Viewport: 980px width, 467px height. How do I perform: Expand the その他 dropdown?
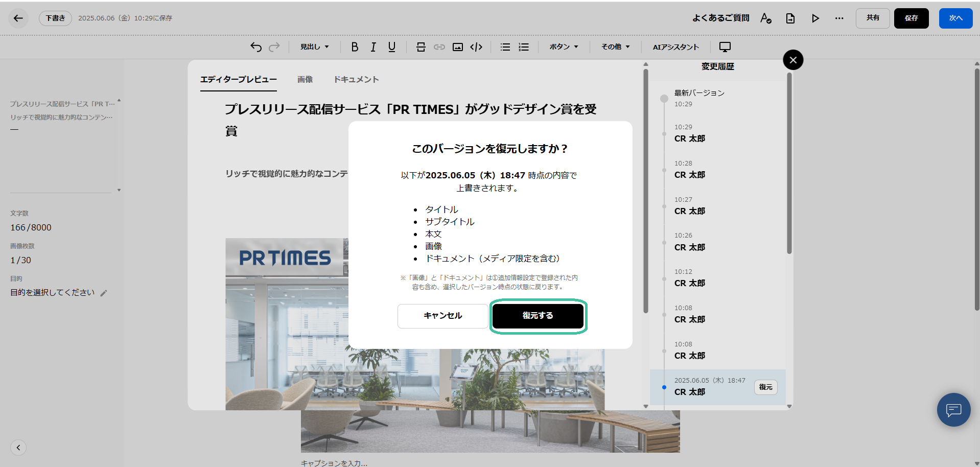point(615,47)
